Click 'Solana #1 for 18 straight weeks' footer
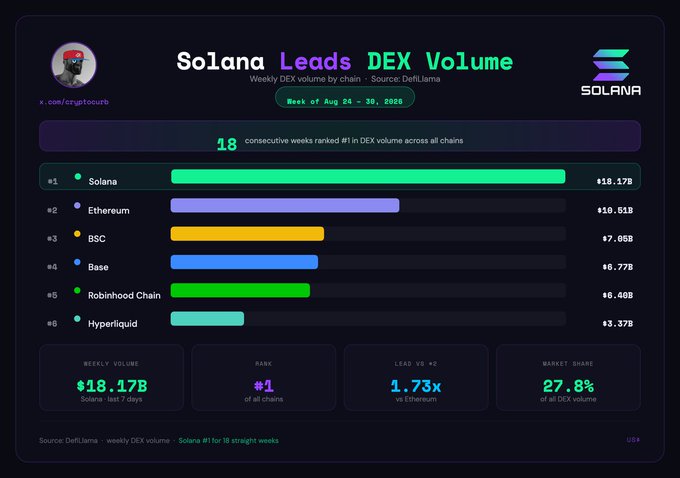 229,441
